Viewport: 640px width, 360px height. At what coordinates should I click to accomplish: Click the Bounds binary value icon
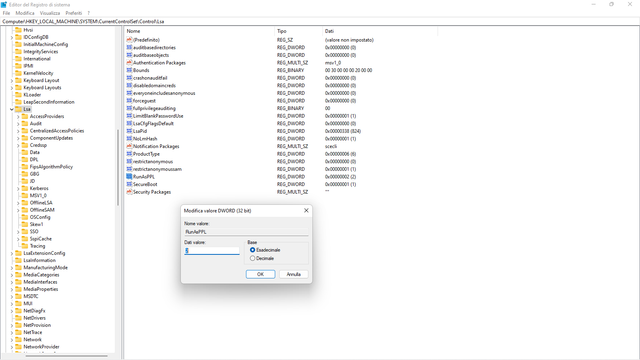click(x=129, y=70)
